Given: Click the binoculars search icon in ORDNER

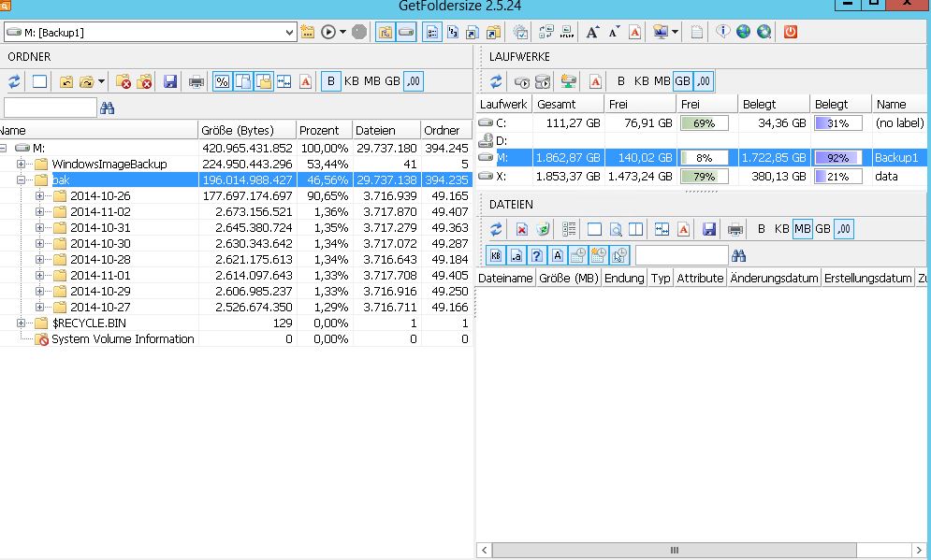Looking at the screenshot, I should click(107, 108).
